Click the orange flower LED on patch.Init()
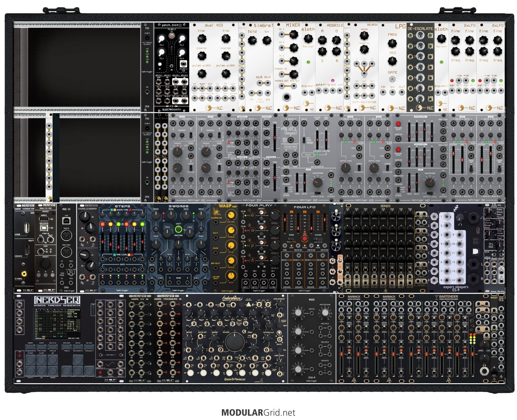This screenshot has width=517, height=420. pyautogui.click(x=172, y=36)
